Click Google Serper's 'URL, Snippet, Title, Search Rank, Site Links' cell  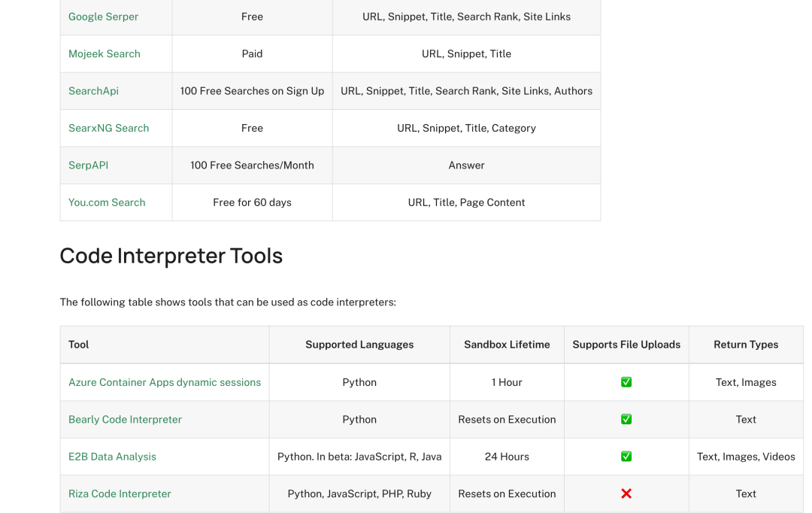[x=467, y=17]
